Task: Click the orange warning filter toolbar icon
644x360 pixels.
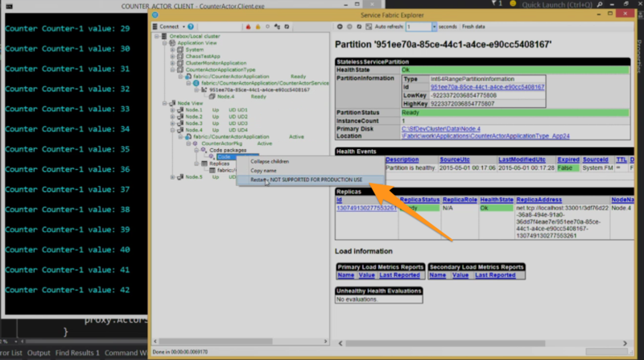Action: (x=258, y=27)
